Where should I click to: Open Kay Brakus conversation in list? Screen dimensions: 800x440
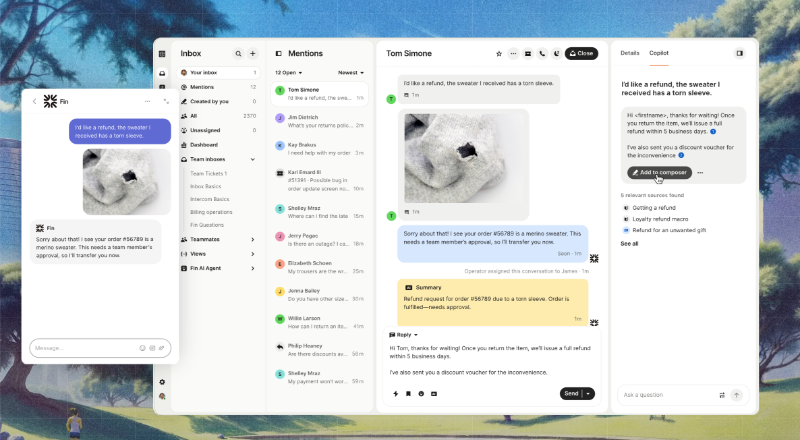click(x=319, y=149)
